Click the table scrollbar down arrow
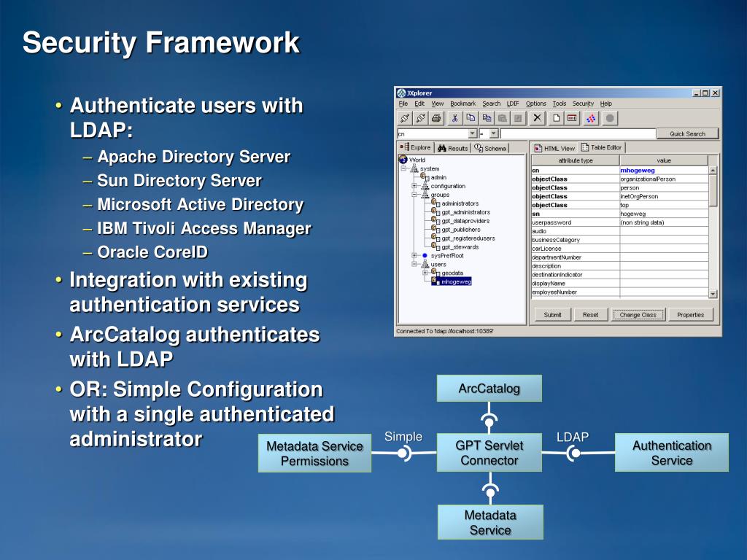 [713, 295]
